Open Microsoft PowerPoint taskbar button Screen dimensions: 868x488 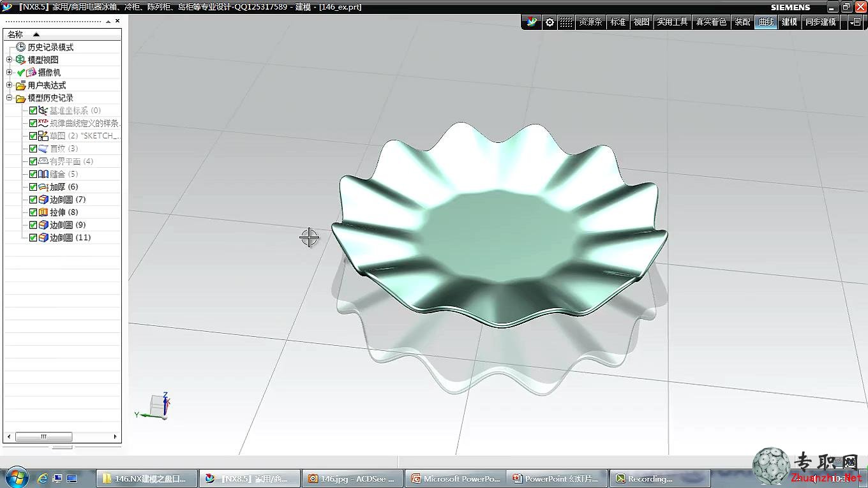456,478
